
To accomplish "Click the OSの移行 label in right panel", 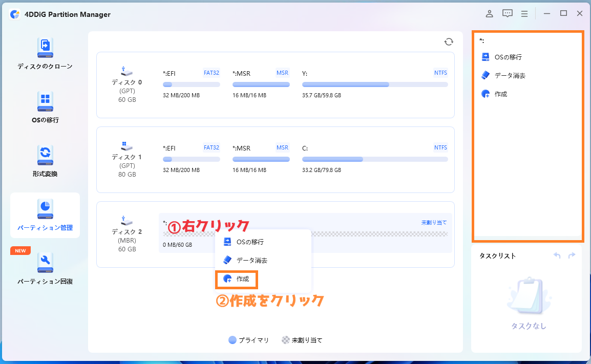I will (x=508, y=57).
